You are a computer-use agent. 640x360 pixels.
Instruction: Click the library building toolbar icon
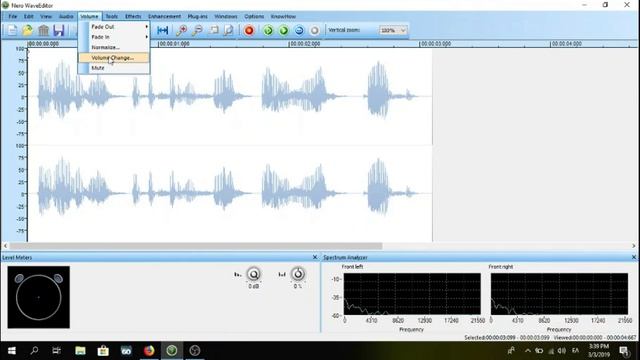pyautogui.click(x=43, y=30)
